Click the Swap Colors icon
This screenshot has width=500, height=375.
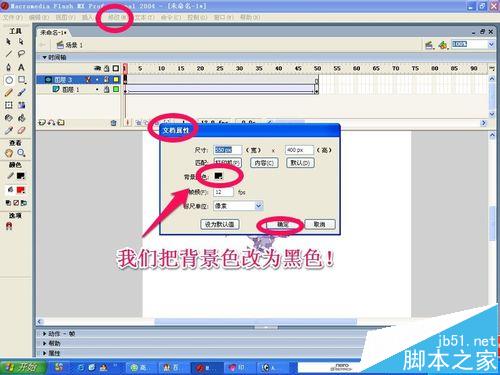[24, 203]
